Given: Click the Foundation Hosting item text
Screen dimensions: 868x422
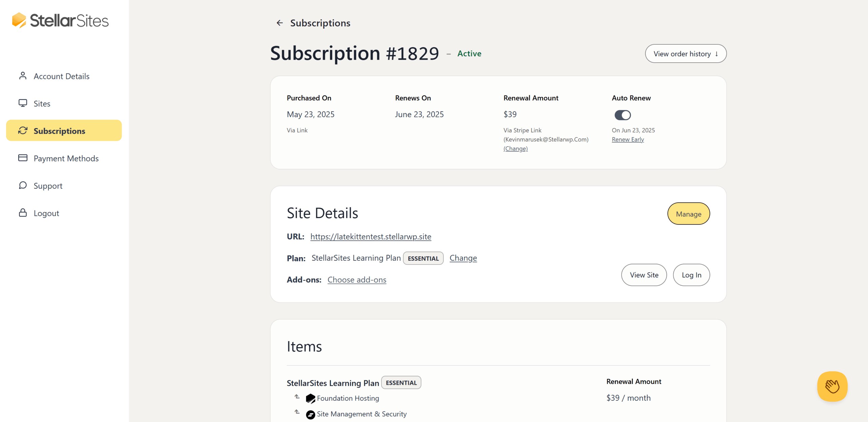Looking at the screenshot, I should [348, 398].
